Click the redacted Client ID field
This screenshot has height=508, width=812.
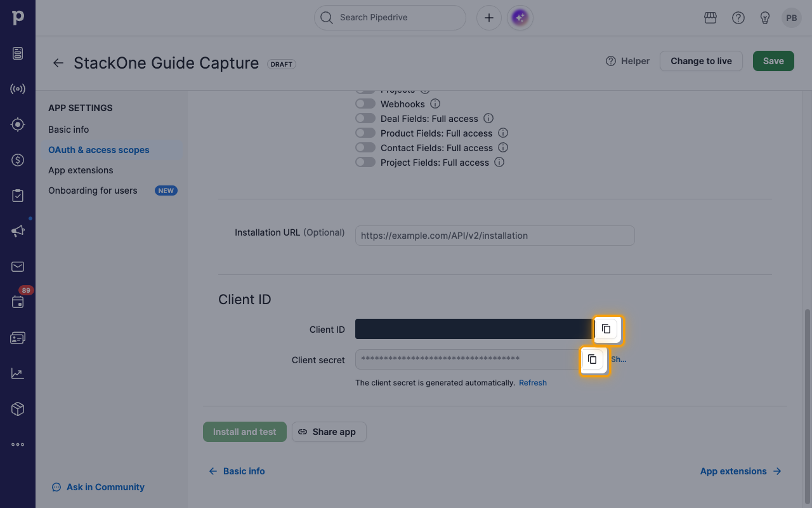point(475,329)
